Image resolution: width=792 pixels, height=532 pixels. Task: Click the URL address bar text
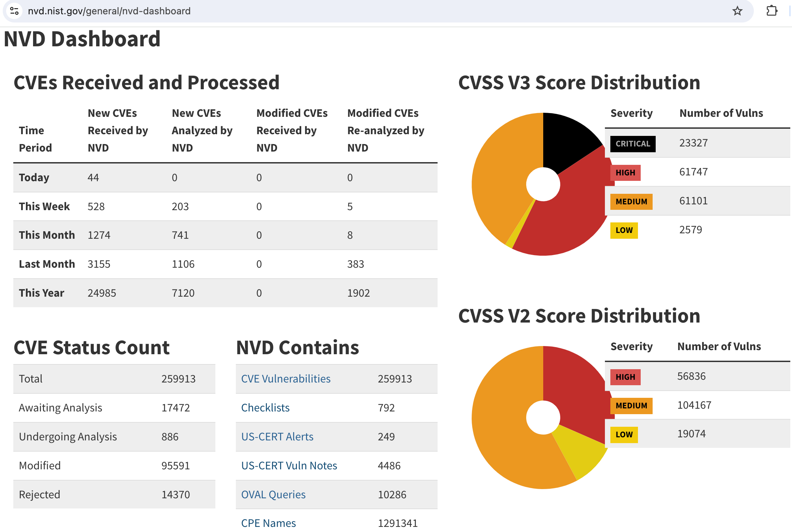pyautogui.click(x=109, y=11)
